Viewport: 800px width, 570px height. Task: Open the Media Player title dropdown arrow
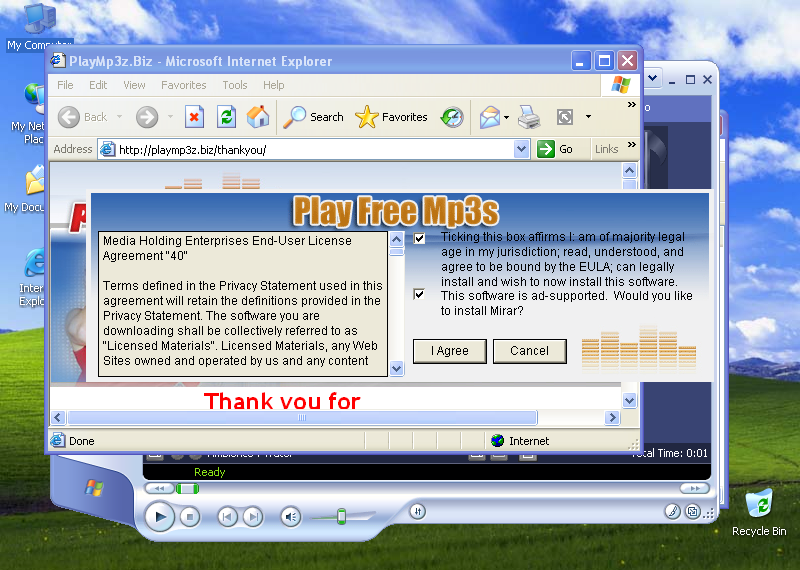click(x=653, y=79)
